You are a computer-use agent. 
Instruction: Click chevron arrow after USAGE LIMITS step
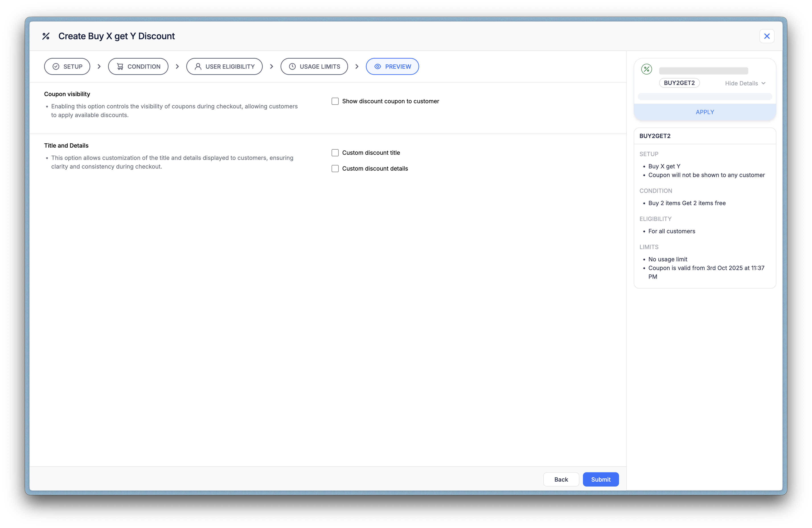coord(357,66)
